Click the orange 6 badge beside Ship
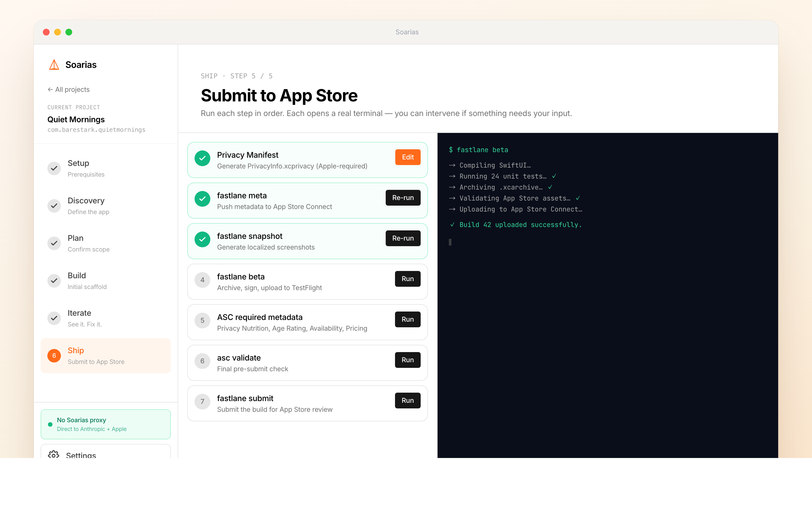 [x=54, y=356]
